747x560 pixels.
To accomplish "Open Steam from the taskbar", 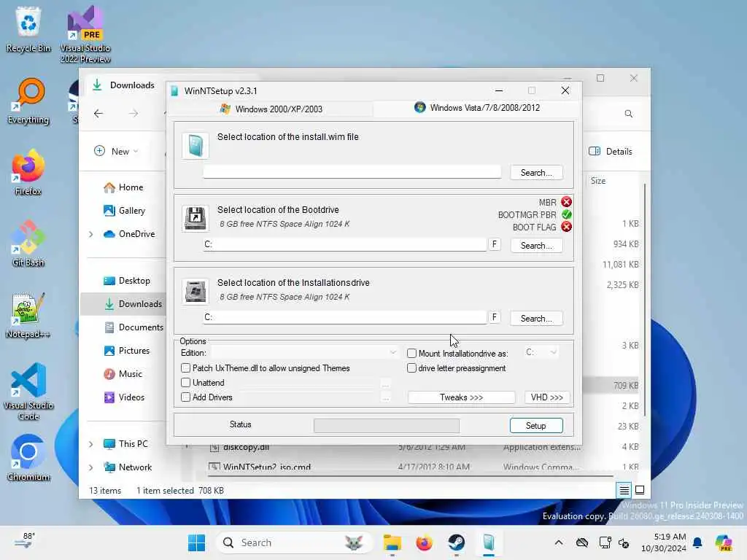I will [457, 542].
